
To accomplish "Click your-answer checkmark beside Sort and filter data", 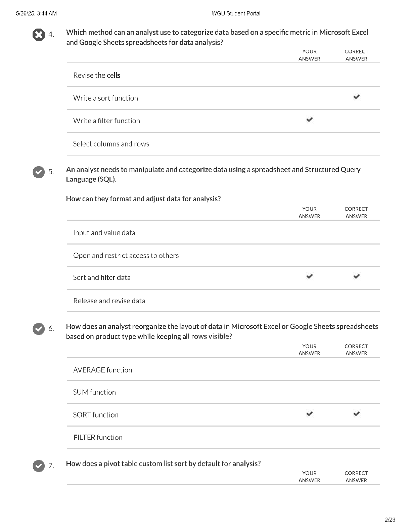I will 309,277.
